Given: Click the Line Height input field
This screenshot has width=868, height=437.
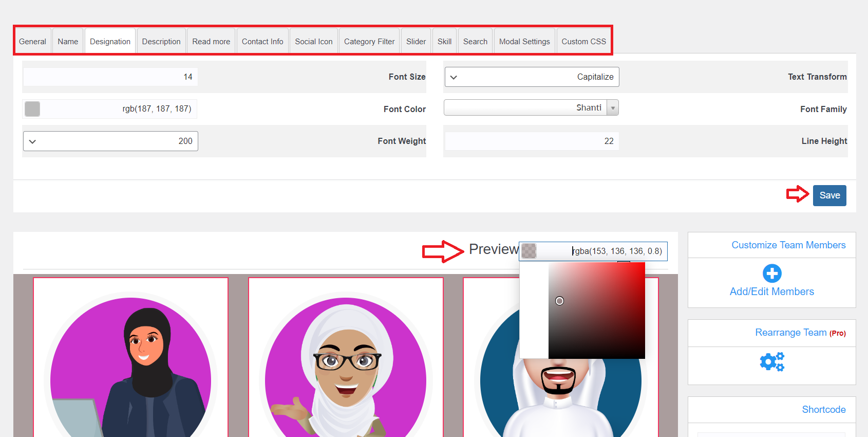Looking at the screenshot, I should (x=531, y=141).
